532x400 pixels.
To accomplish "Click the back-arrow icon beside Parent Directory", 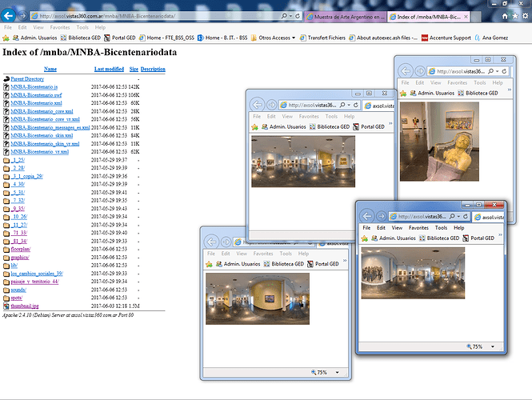I will coord(6,78).
